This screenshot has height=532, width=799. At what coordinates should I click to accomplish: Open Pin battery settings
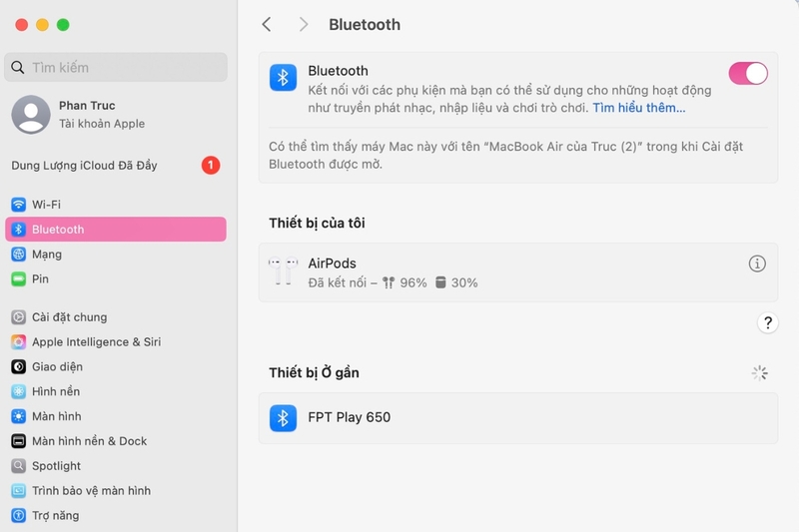116,279
